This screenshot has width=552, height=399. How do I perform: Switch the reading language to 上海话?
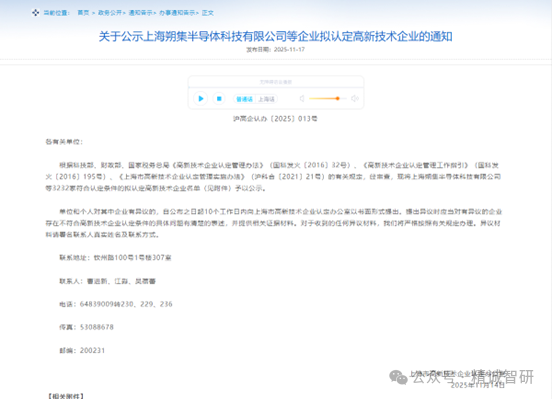tap(266, 99)
